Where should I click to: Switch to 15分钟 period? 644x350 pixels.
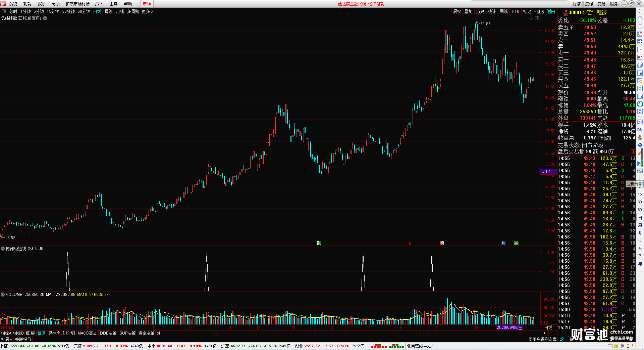point(53,11)
